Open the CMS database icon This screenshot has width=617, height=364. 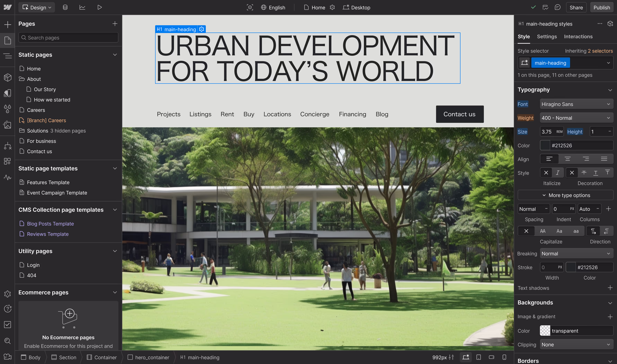click(x=65, y=7)
